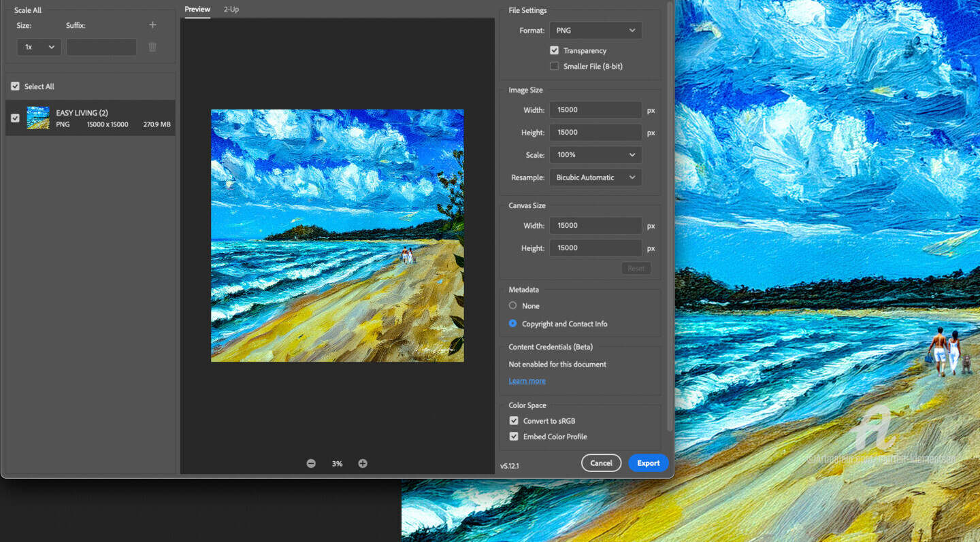Click the Scale All heading
980x542 pixels.
pos(28,10)
